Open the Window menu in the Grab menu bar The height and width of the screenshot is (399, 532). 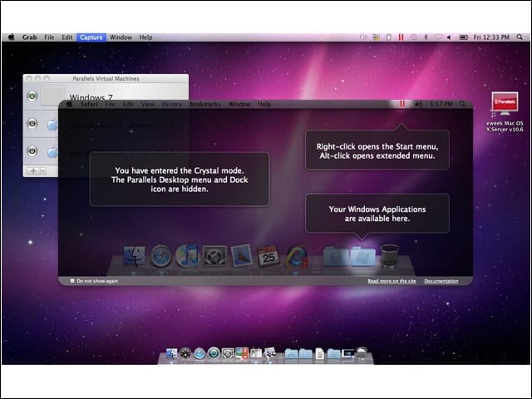[121, 37]
